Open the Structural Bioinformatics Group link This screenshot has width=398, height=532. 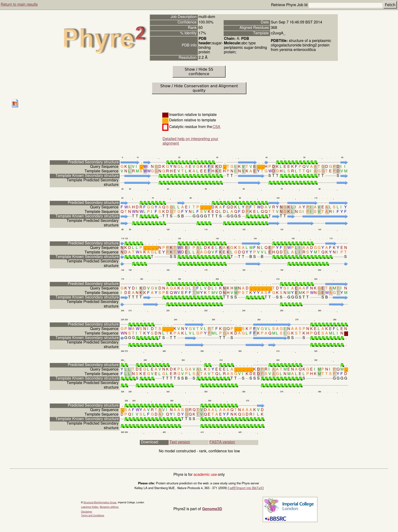pos(99,502)
